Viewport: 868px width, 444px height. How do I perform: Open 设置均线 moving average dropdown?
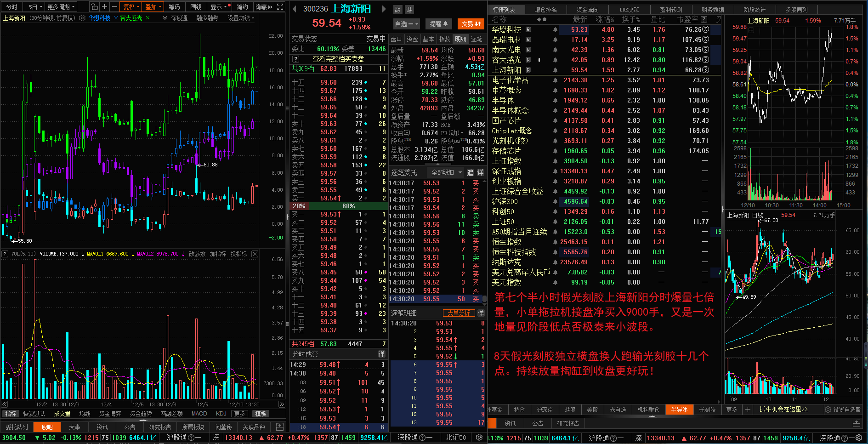click(x=241, y=18)
